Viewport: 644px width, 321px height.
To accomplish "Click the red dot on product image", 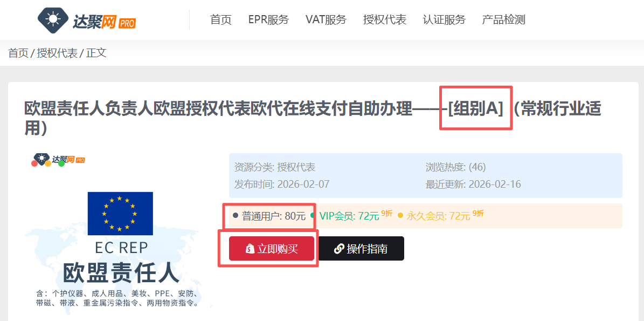I will pyautogui.click(x=35, y=163).
